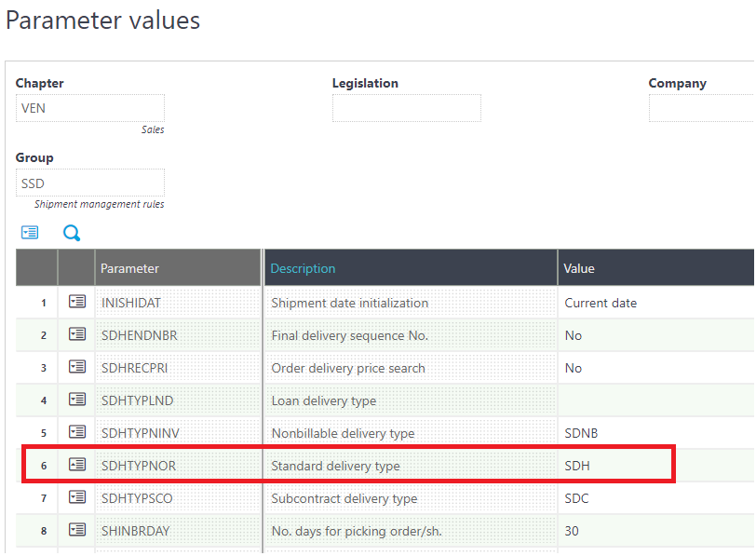Click the card view icon above the grid
756x556 pixels.
(30, 233)
